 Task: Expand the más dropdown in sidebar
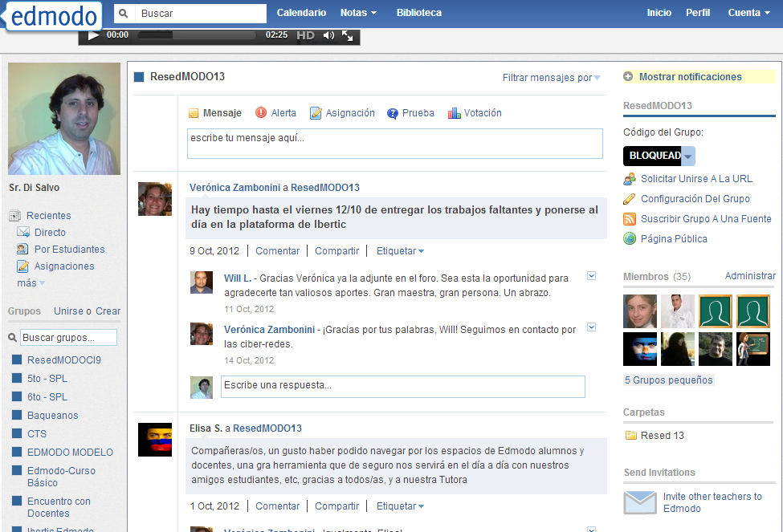pyautogui.click(x=31, y=283)
